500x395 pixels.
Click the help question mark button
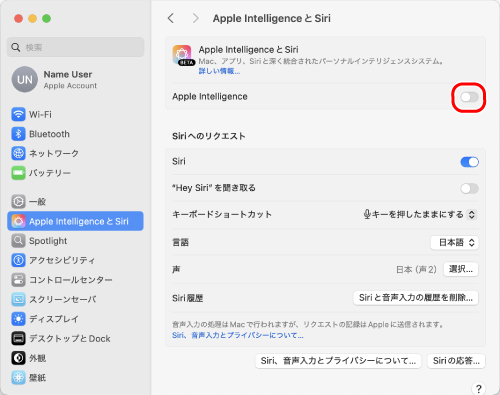click(x=478, y=389)
